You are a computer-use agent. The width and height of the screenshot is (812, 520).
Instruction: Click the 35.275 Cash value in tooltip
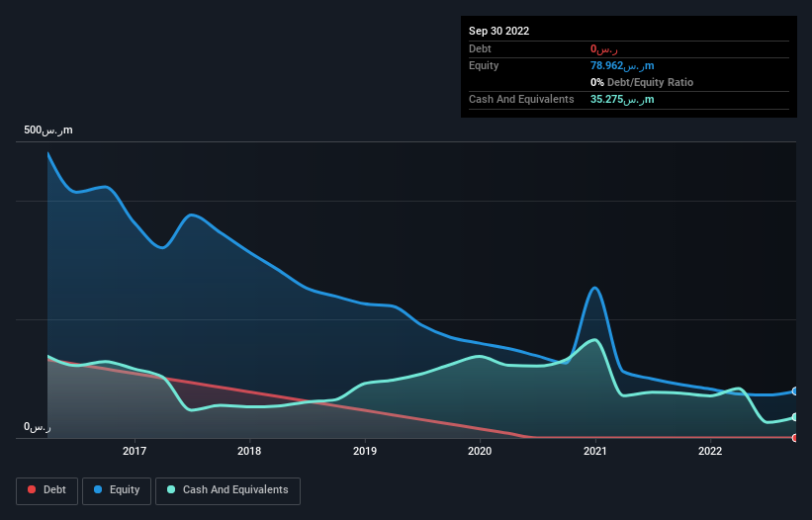(x=622, y=99)
